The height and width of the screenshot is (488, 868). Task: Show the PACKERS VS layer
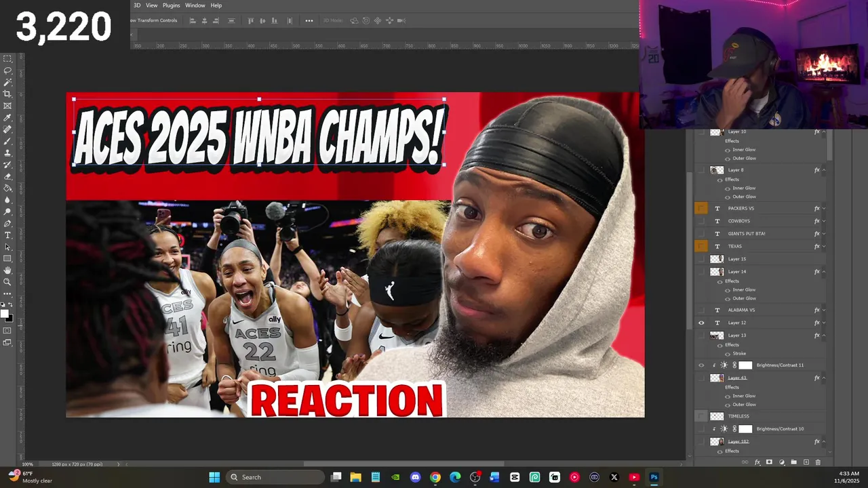click(701, 208)
